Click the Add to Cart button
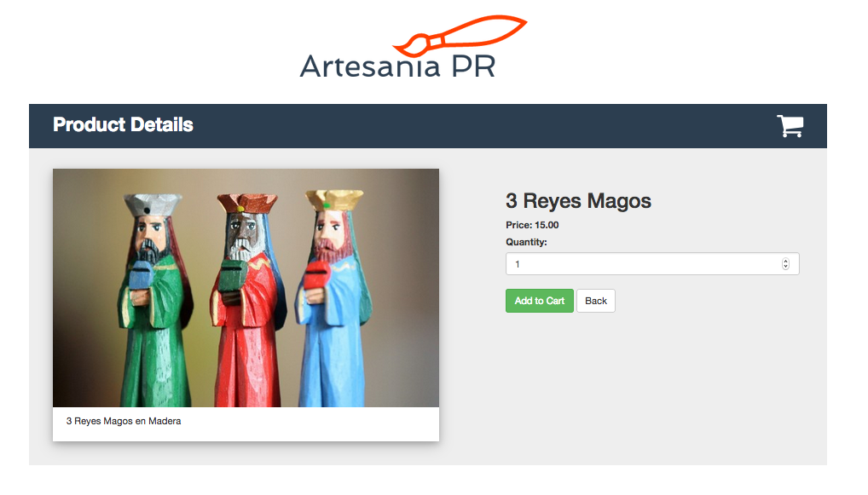 [x=539, y=301]
